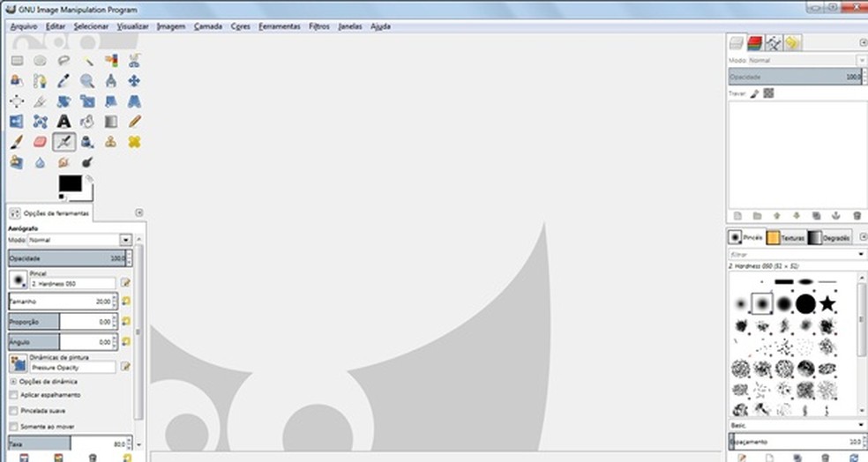
Task: Open the Arquivo menu
Action: coord(24,26)
